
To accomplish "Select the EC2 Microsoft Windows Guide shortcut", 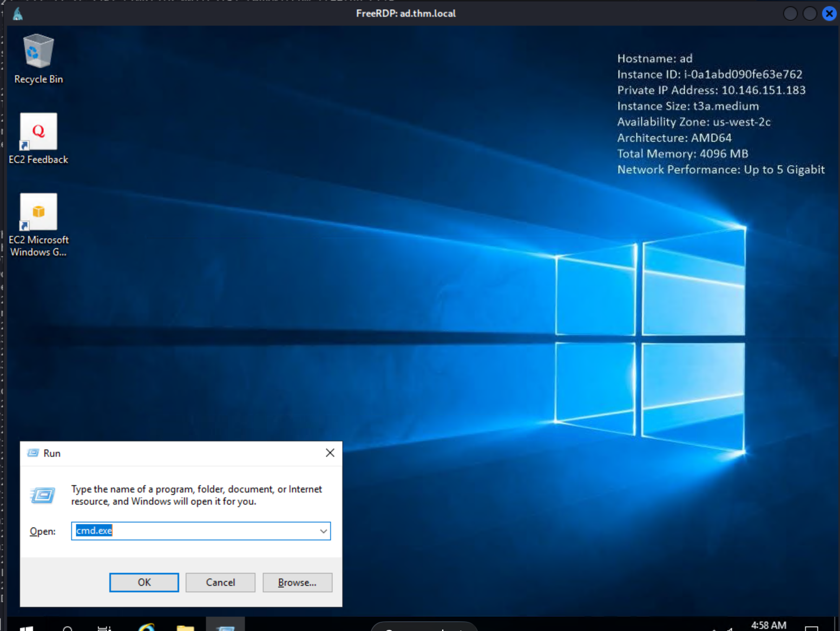I will tap(38, 225).
